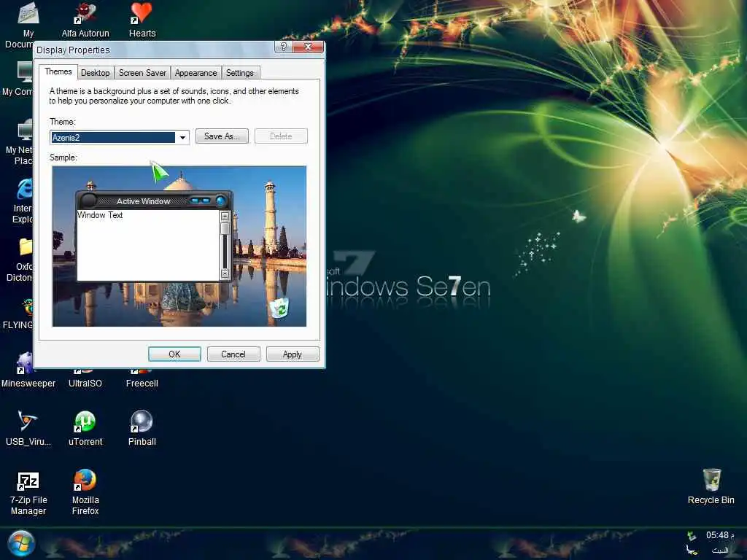
Task: Click the Windows Start orb
Action: 21,542
